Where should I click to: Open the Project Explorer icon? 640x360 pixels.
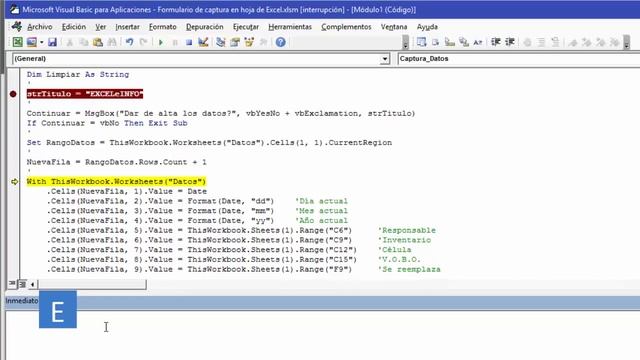[221, 42]
